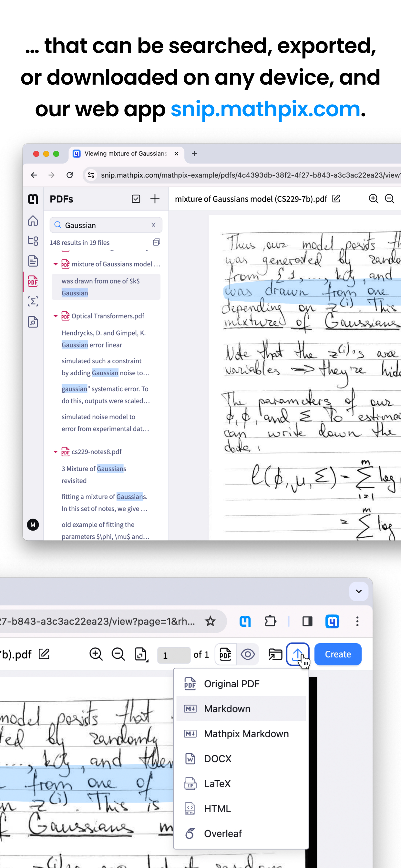
Task: Close the Viewing mixture of Gaussians tab
Action: [x=176, y=154]
